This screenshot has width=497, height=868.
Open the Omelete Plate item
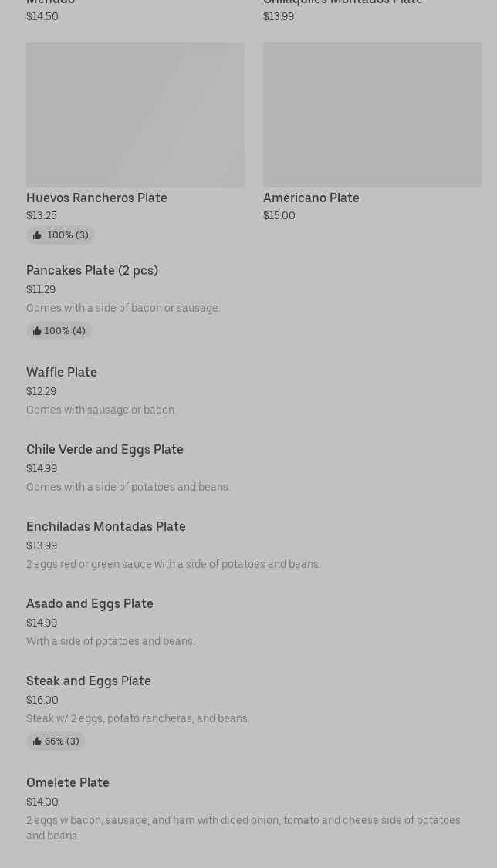[68, 783]
